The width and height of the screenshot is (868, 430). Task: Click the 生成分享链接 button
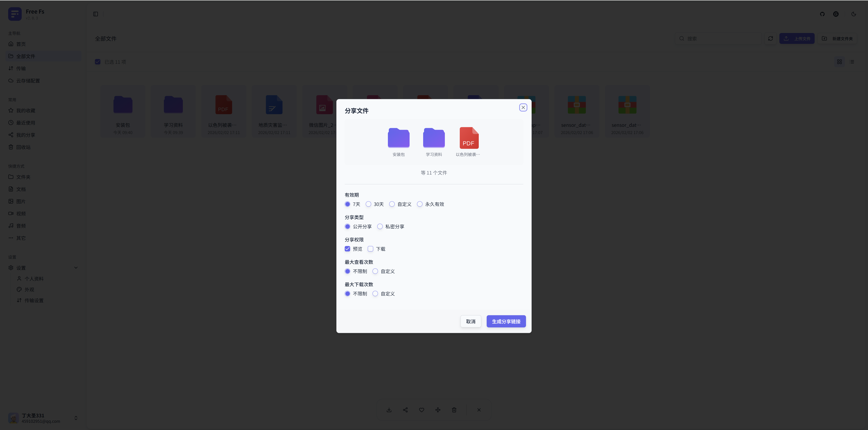coord(506,321)
